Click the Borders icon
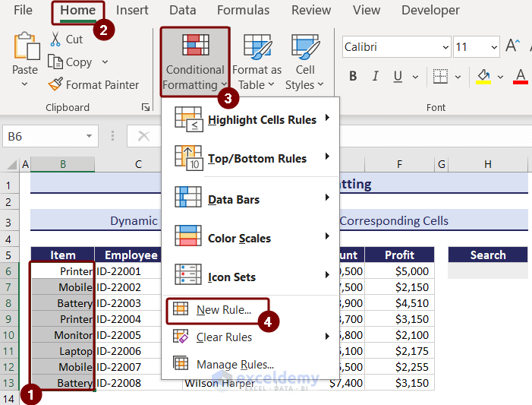This screenshot has height=405, width=532. (439, 76)
